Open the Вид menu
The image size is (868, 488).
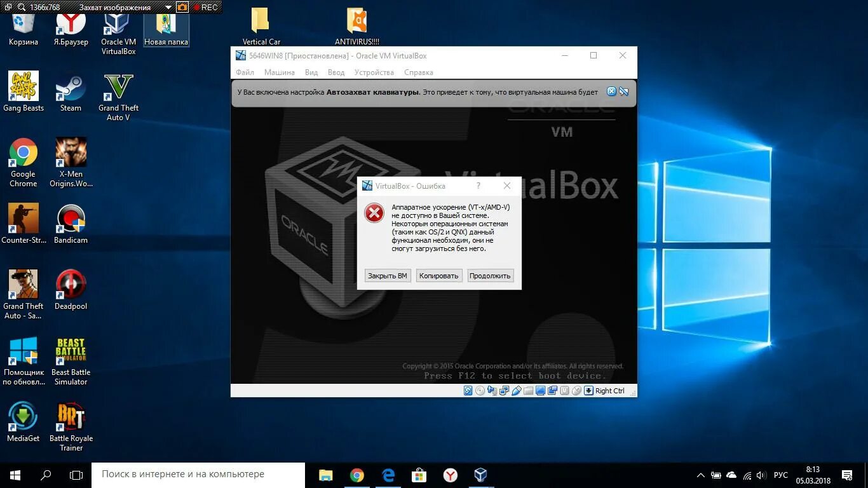311,72
